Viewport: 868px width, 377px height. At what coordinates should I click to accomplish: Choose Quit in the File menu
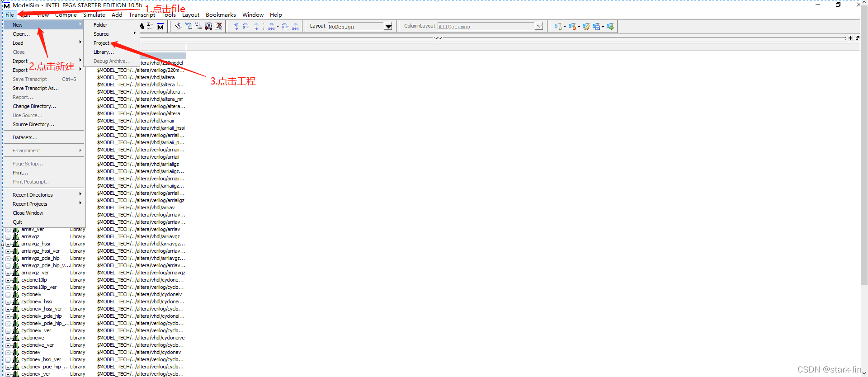point(44,222)
